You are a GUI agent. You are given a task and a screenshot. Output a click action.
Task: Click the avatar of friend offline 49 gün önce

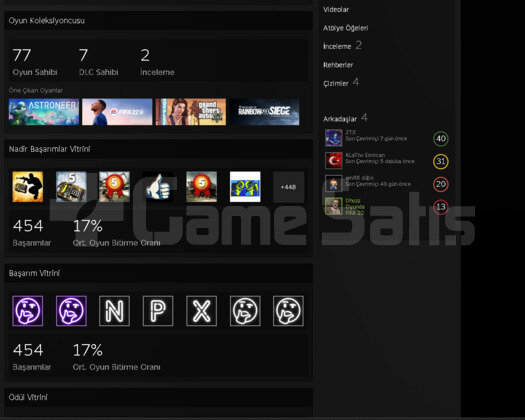(x=333, y=183)
